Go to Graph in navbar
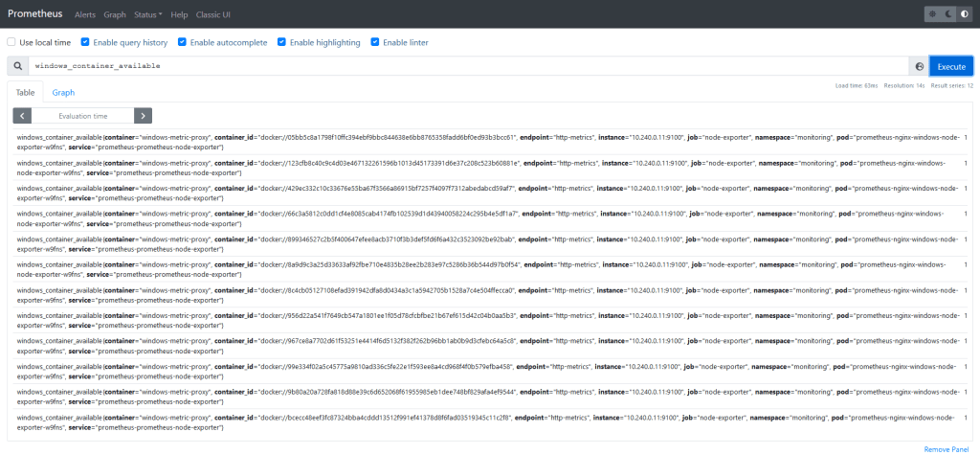Screen dimensions: 980x455 click(x=114, y=14)
